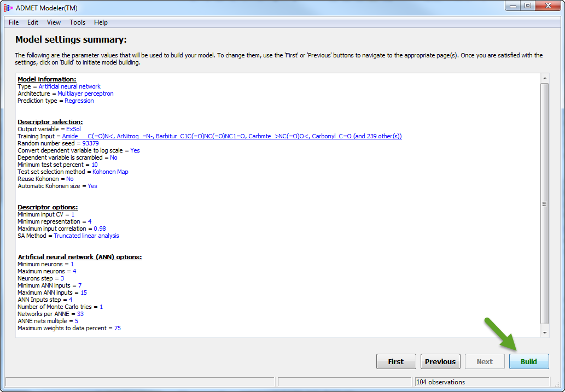Jump to the First page button
Viewport: 565px width, 392px height.
[x=396, y=361]
